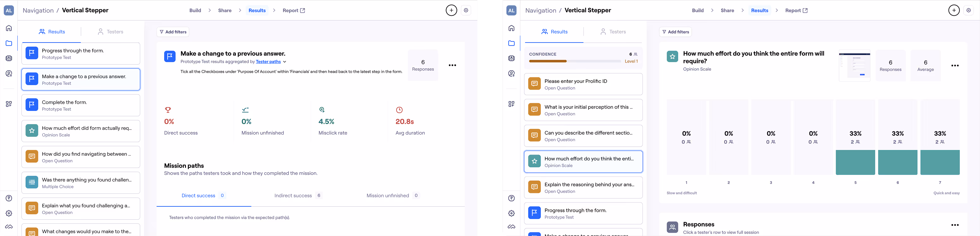Click gear button in right window top-right header

tap(969, 10)
